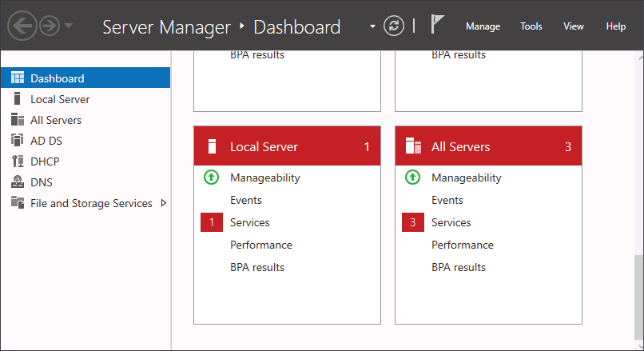
Task: Click the Local Server tile header icon
Action: [212, 146]
